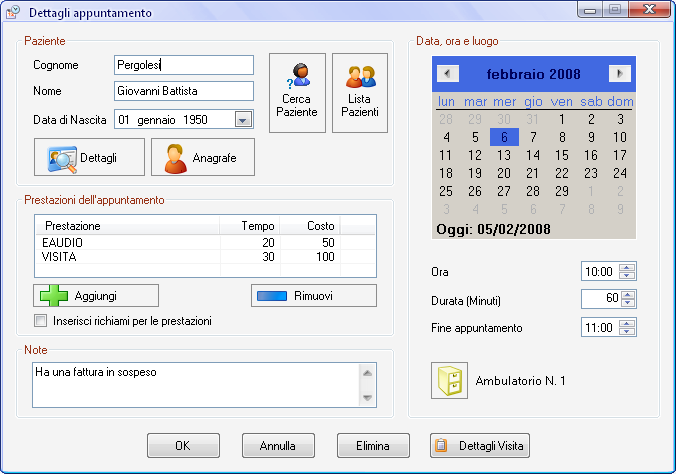This screenshot has height=474, width=676.
Task: Click the Durata minutes field
Action: click(x=601, y=299)
